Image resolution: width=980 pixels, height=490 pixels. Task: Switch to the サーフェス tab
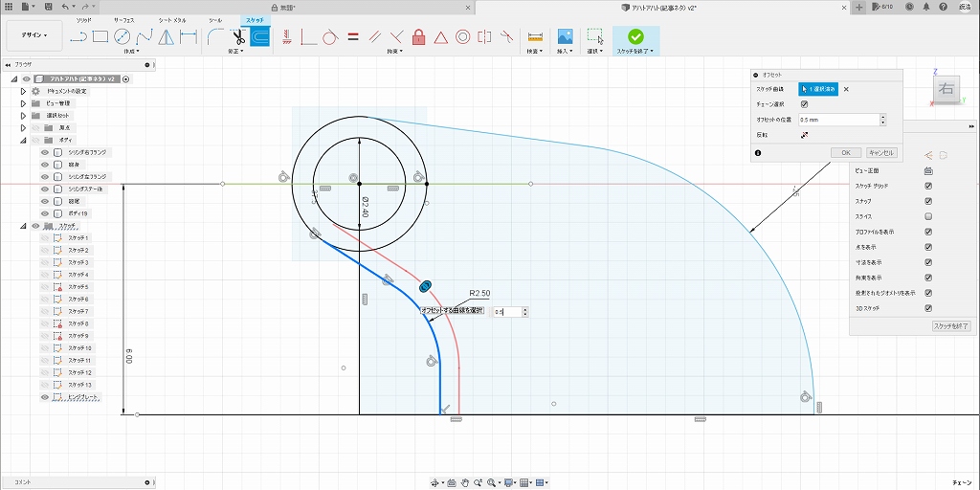tap(124, 19)
